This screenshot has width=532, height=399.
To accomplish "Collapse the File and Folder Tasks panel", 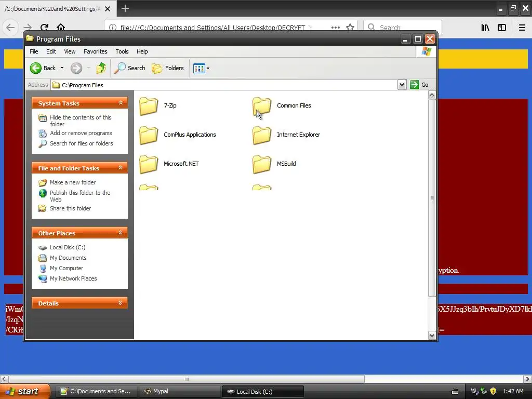I will 121,168.
